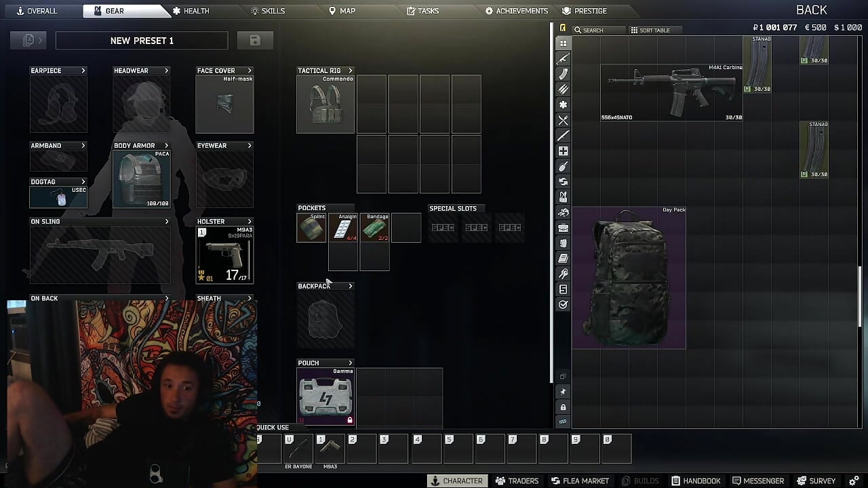
Task: Toggle the all-items grid filter
Action: click(563, 43)
